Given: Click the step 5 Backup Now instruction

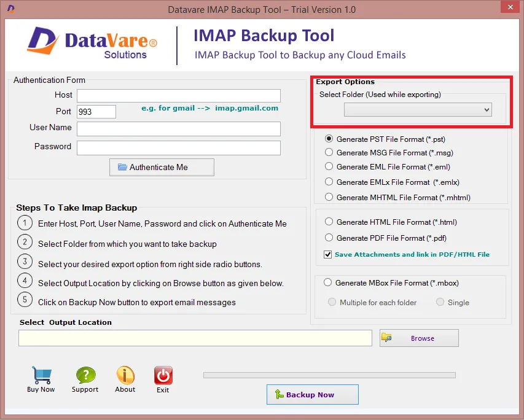Looking at the screenshot, I should [x=137, y=302].
